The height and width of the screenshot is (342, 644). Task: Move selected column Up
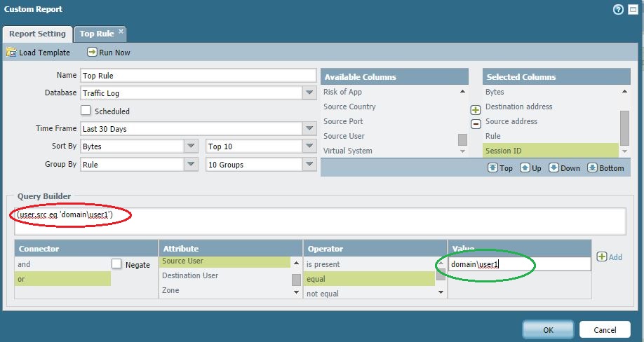pos(530,167)
